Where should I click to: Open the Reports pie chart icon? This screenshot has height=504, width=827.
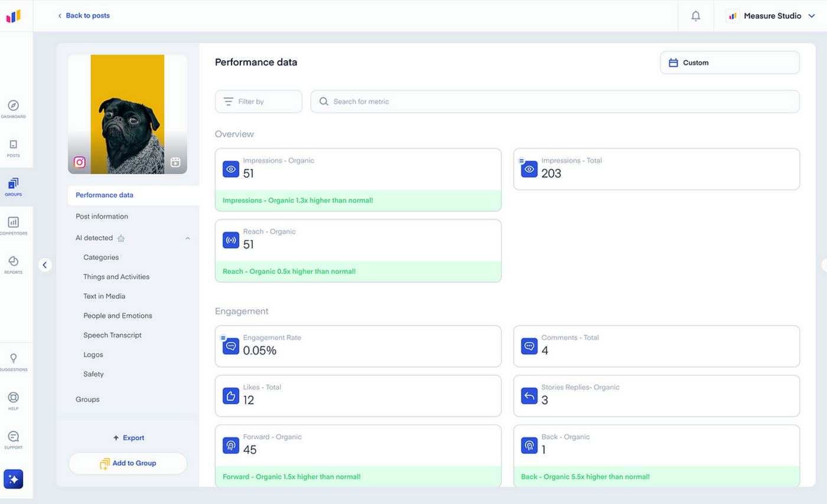tap(13, 261)
